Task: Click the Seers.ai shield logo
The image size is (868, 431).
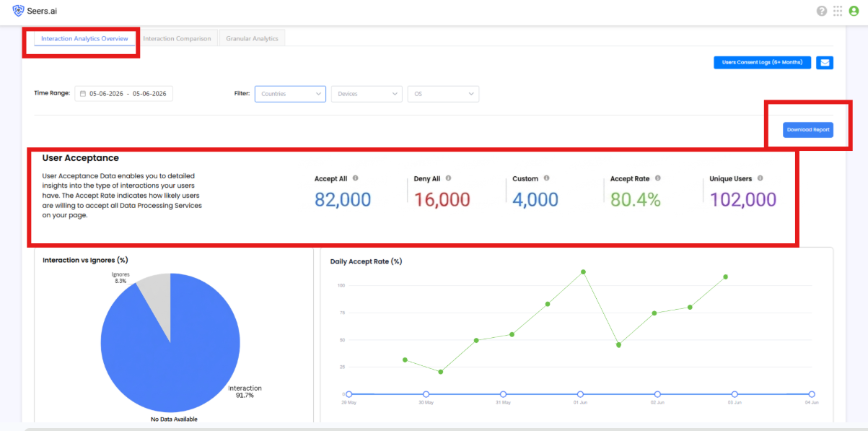Action: (x=18, y=10)
